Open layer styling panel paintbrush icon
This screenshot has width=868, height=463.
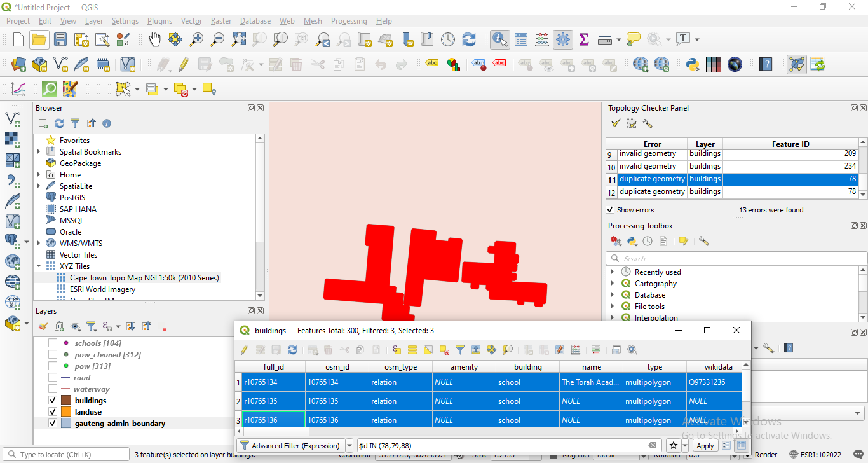(43, 326)
